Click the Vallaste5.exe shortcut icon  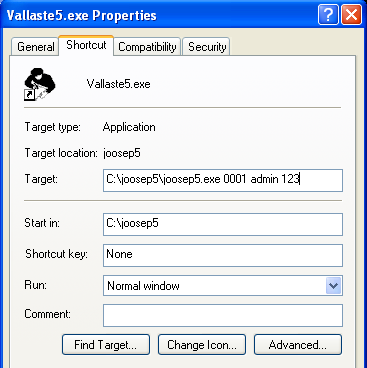click(40, 84)
